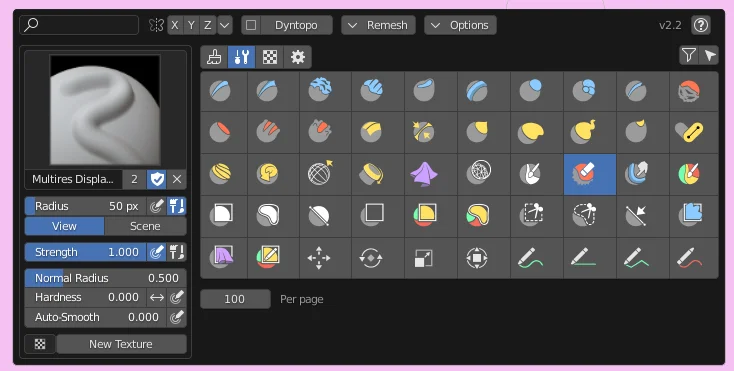Adjust the Normal Radius slider

(x=105, y=278)
